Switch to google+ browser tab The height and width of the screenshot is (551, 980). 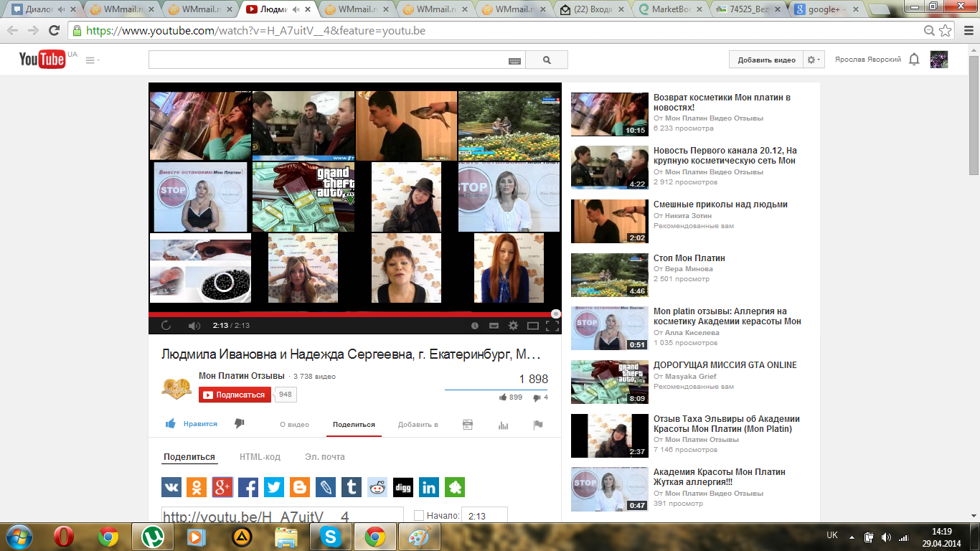tap(826, 10)
